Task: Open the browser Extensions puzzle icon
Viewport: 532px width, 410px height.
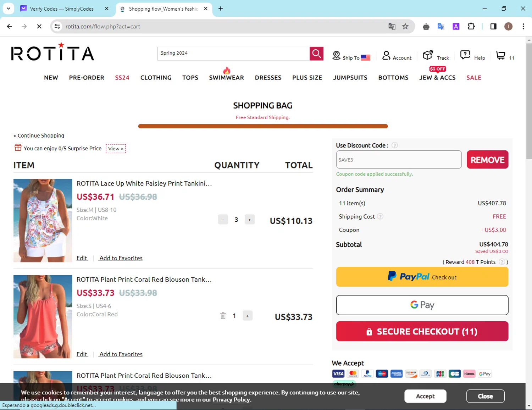Action: coord(471,26)
